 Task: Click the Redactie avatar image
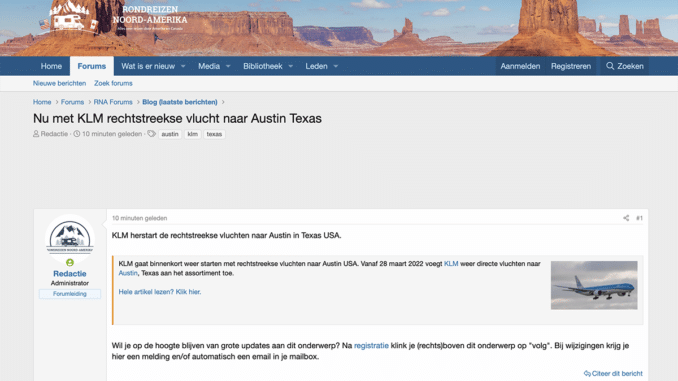point(70,238)
